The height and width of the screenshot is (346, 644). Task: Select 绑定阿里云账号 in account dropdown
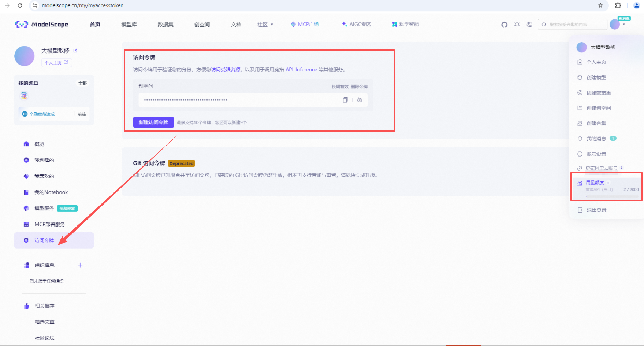click(x=602, y=168)
